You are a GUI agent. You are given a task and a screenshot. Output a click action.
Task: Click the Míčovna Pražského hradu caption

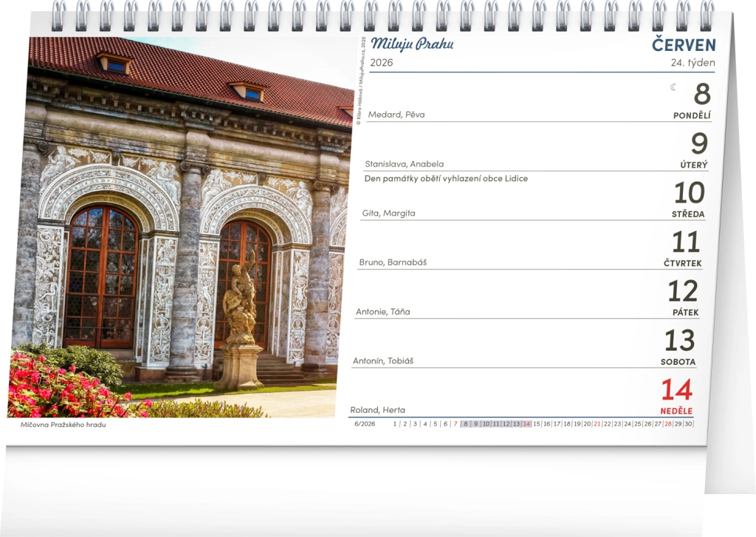click(63, 425)
